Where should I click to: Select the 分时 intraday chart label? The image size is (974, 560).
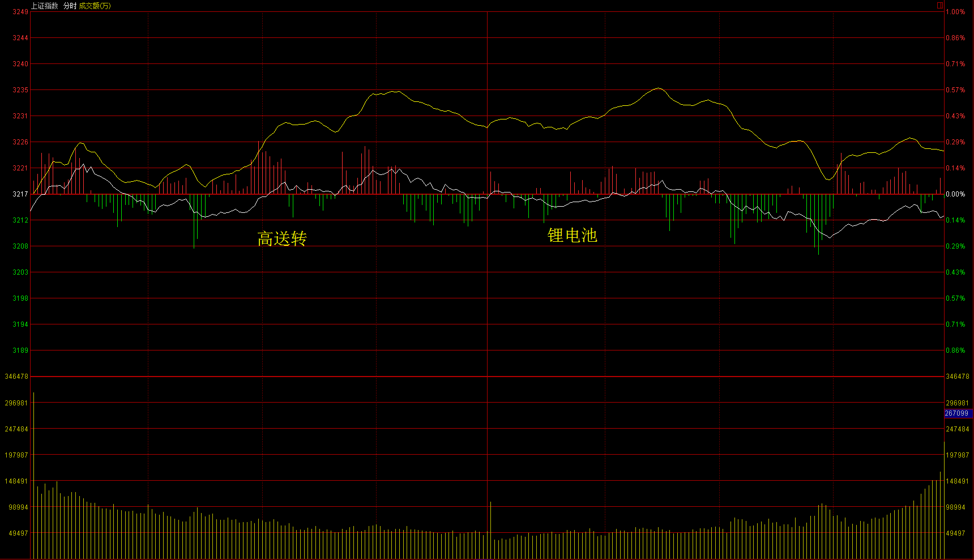70,6
